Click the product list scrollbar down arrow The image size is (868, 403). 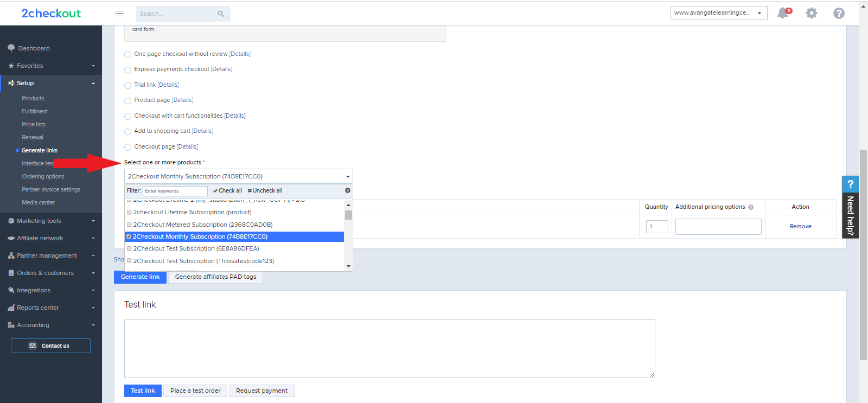point(348,266)
